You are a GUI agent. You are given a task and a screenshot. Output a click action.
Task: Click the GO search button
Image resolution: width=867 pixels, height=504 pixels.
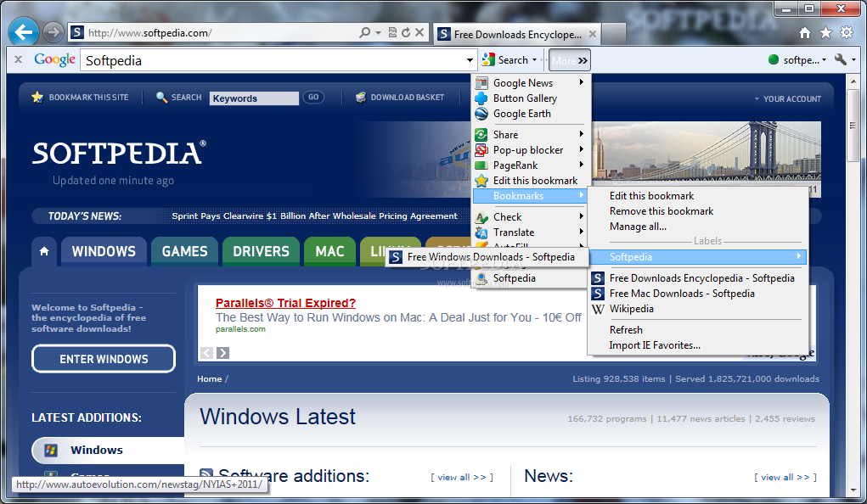point(313,98)
